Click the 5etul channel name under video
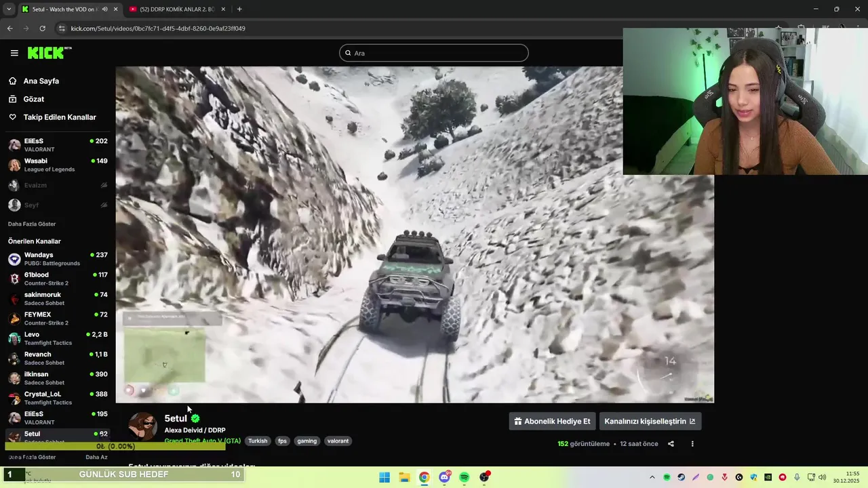Viewport: 868px width, 488px height. pyautogui.click(x=176, y=418)
